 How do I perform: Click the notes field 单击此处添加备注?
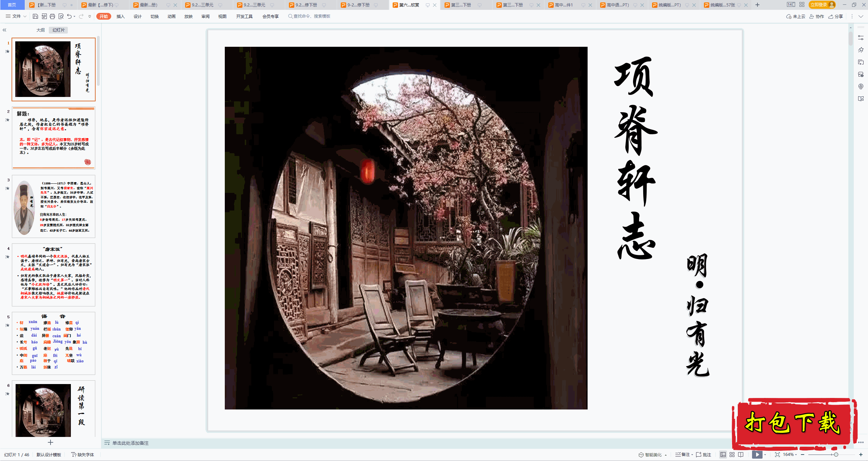click(131, 443)
